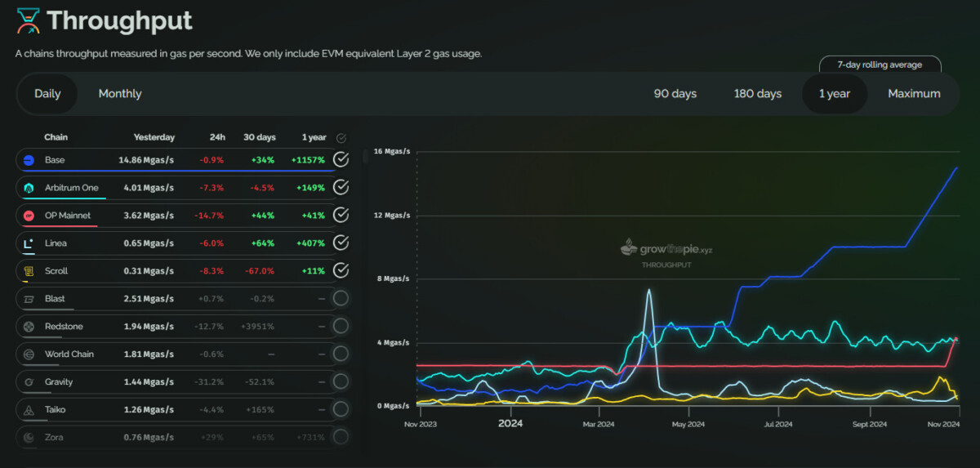
Task: Click Linea +407% yearly change
Action: click(x=310, y=243)
